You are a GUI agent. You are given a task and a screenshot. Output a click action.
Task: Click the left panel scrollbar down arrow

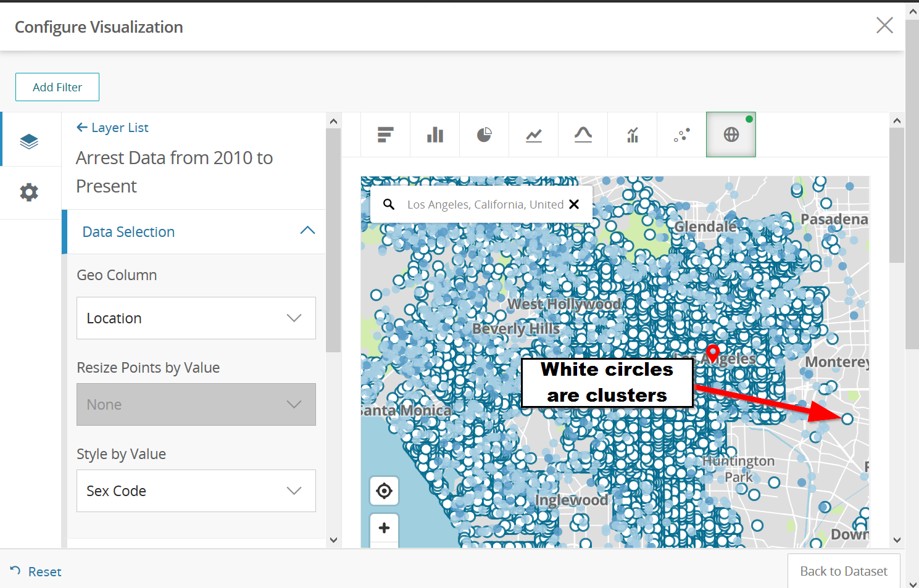333,540
